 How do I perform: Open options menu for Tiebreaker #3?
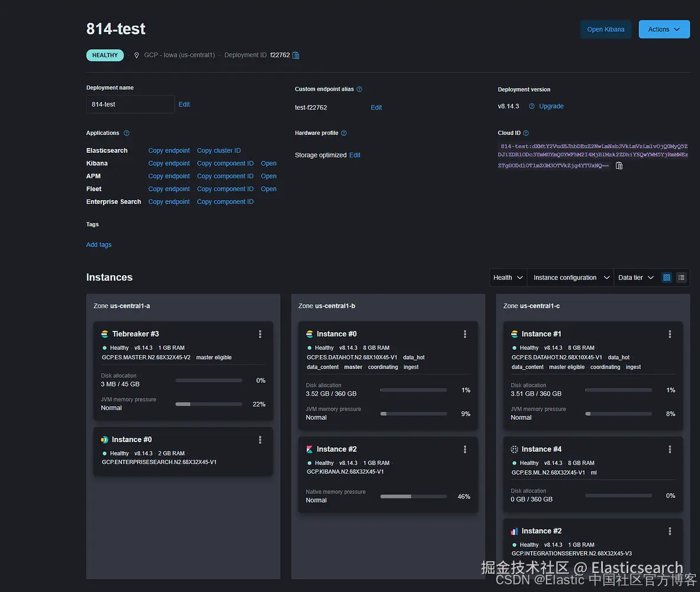pos(260,334)
